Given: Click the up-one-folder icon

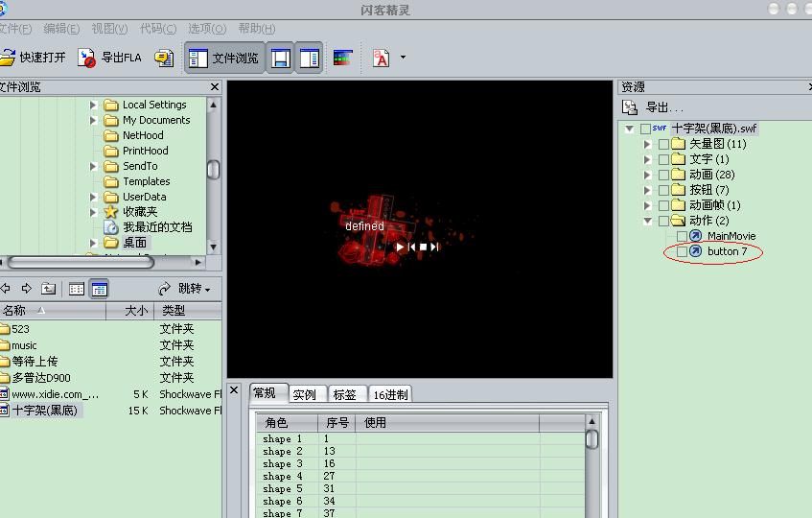Looking at the screenshot, I should coord(49,288).
